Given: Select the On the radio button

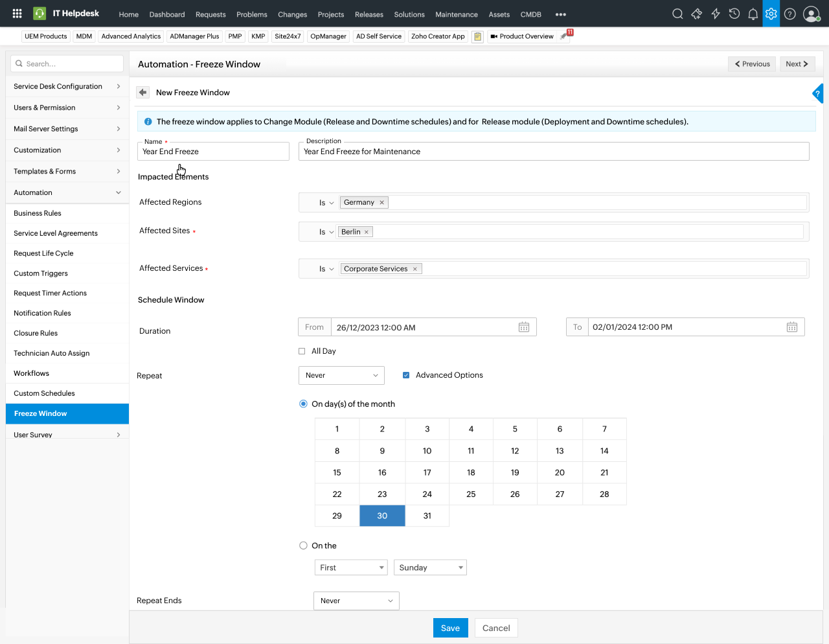Looking at the screenshot, I should click(303, 546).
